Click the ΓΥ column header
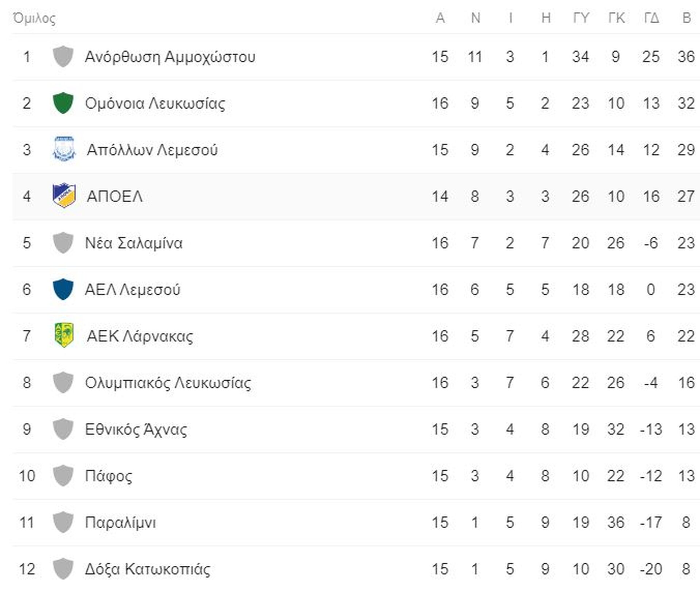This screenshot has width=700, height=592. [581, 18]
